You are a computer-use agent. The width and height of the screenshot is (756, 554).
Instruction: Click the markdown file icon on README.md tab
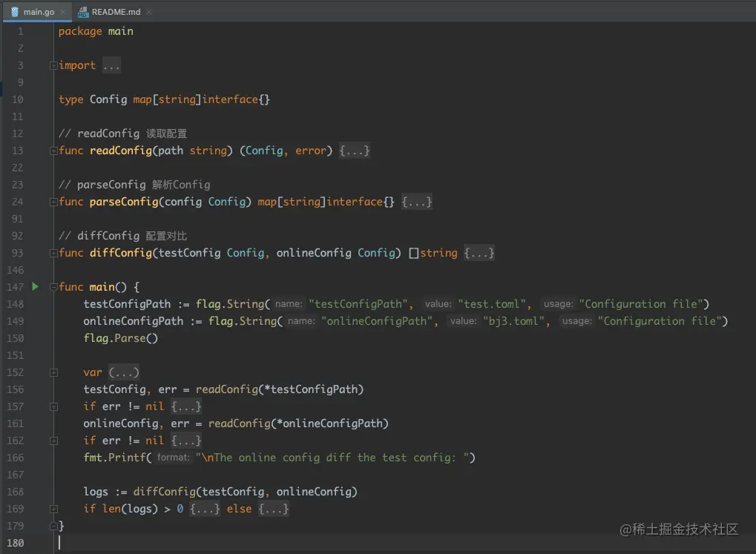pos(83,12)
